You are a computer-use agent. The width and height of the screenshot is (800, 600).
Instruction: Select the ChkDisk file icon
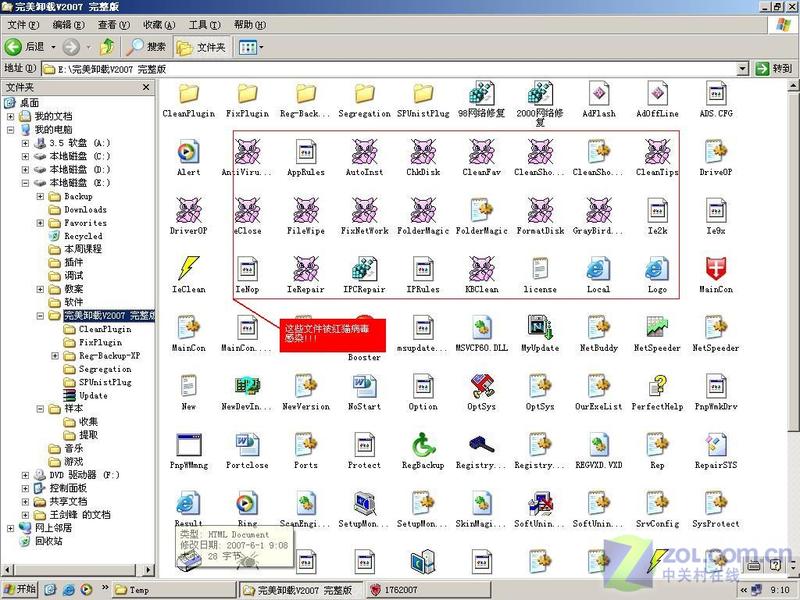(423, 152)
